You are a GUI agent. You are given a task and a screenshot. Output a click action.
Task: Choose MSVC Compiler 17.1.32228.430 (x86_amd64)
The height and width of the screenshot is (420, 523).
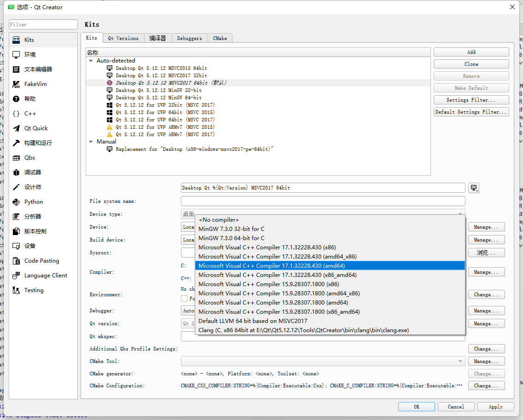pyautogui.click(x=330, y=275)
